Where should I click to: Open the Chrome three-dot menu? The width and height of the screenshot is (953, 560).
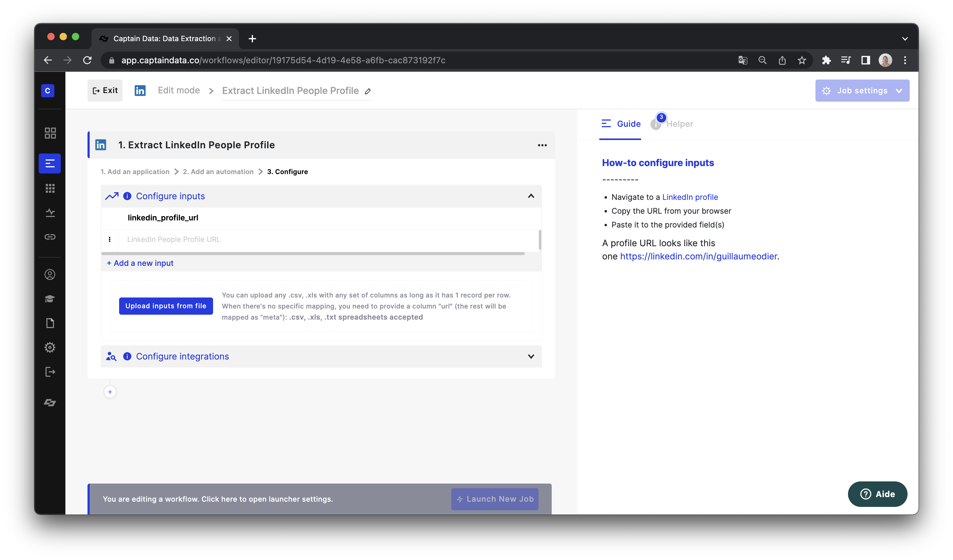click(x=905, y=60)
